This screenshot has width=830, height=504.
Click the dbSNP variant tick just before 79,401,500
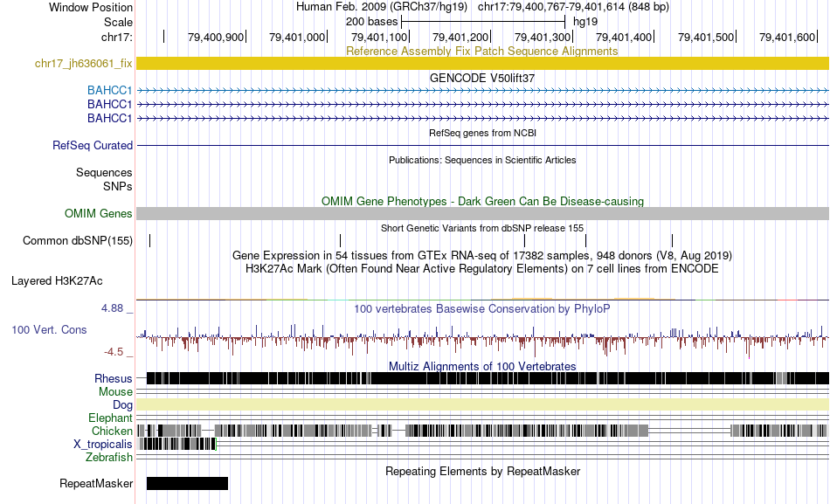[672, 240]
